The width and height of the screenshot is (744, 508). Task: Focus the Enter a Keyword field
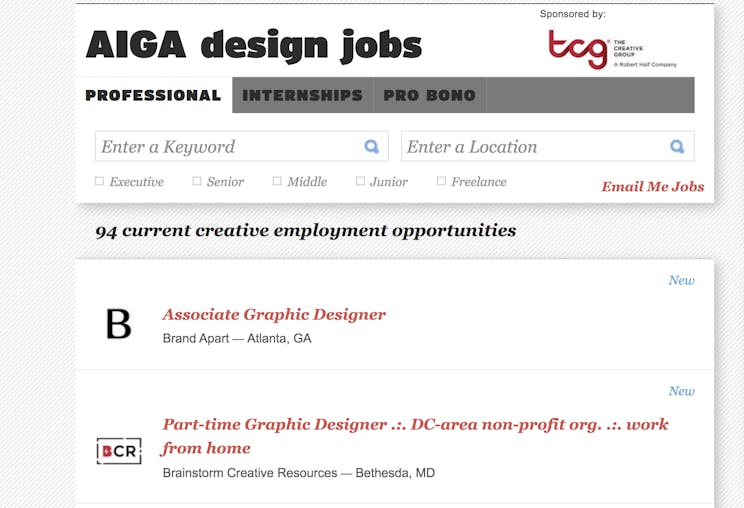click(228, 147)
